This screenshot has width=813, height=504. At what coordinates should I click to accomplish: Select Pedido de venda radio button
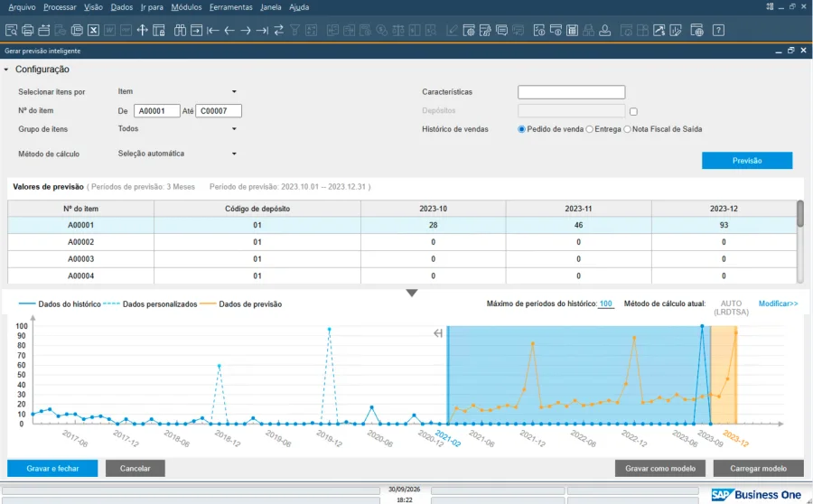coord(521,129)
